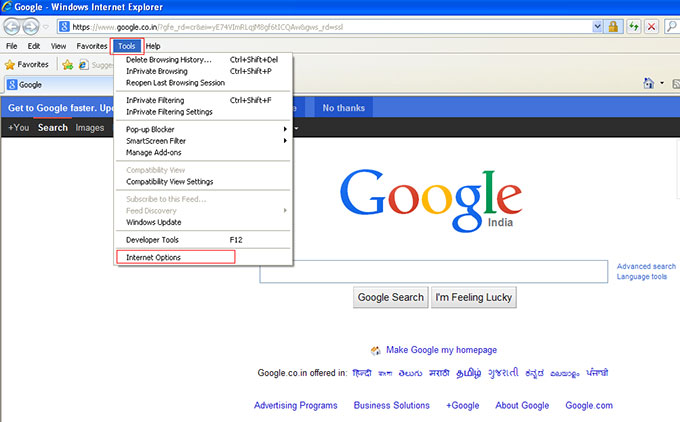Choose Compatibility View Settings entry
The height and width of the screenshot is (422, 680).
pyautogui.click(x=203, y=182)
